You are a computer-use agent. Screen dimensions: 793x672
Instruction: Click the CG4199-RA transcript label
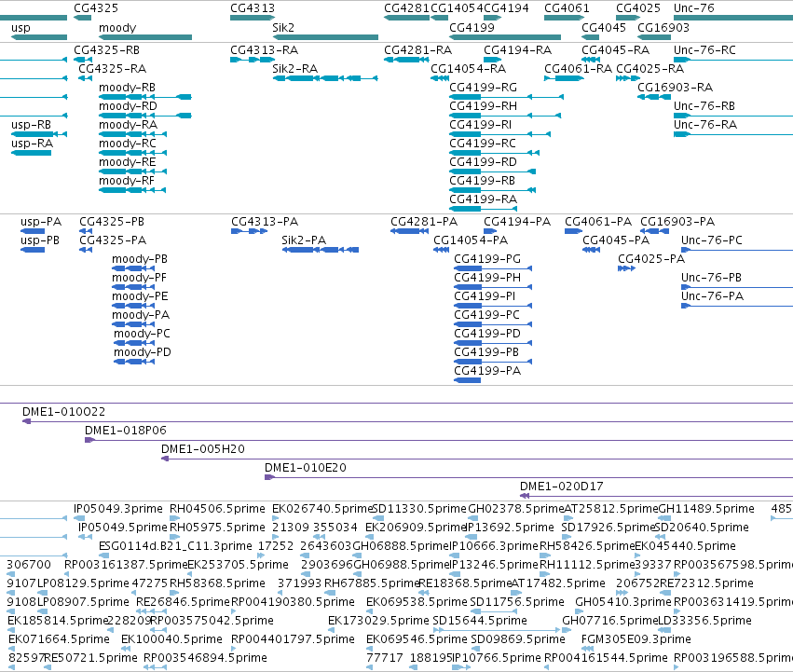tap(483, 199)
